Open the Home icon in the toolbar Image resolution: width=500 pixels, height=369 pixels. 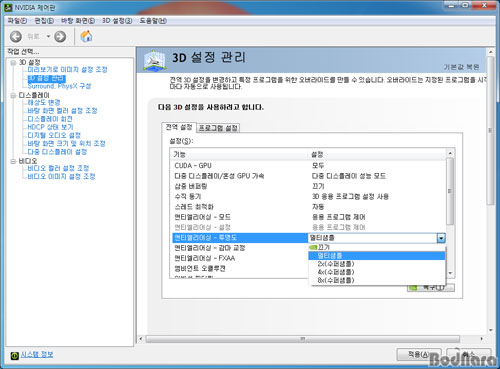[x=86, y=36]
